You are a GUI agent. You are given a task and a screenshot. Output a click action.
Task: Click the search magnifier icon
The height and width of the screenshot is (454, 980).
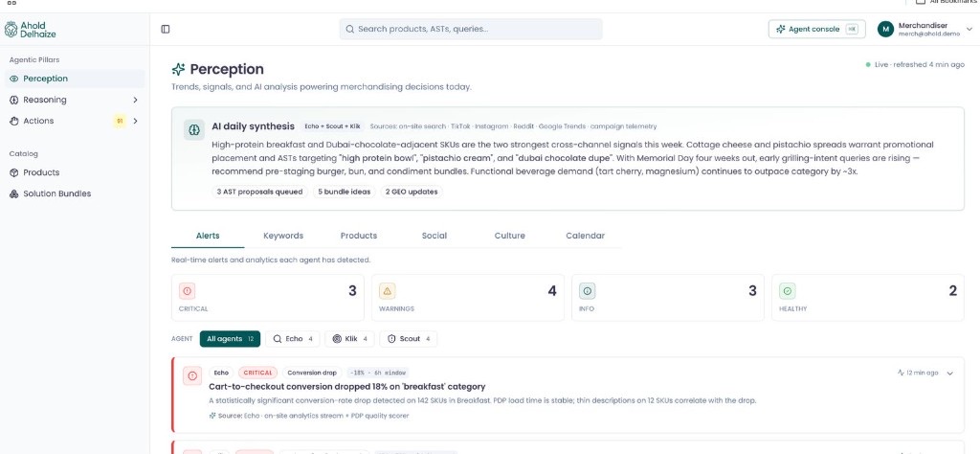click(350, 29)
